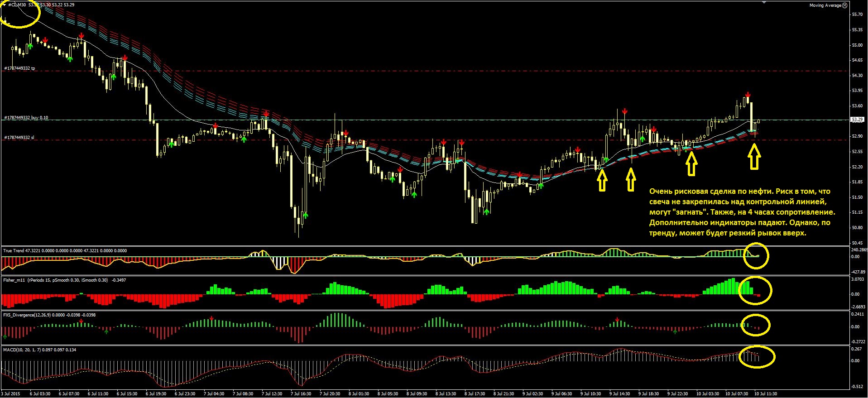Click Fisher scale value 3.0703
Viewport: 868px width, 398px height.
click(858, 279)
